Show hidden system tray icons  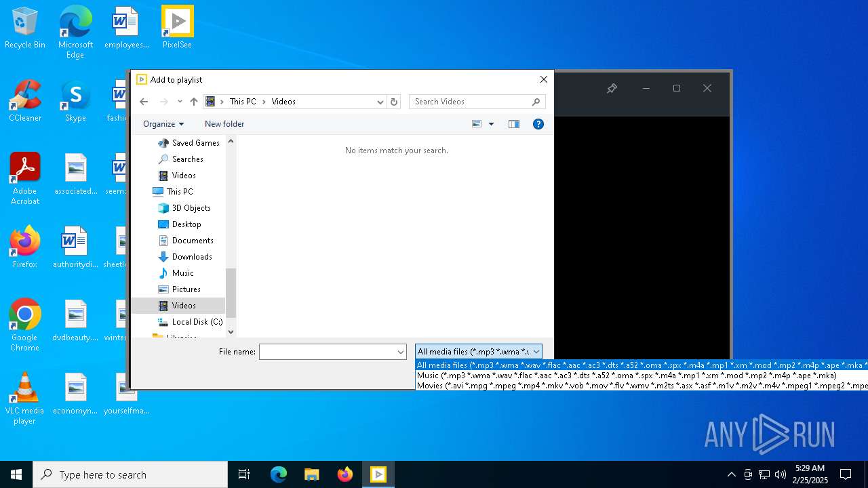click(x=731, y=474)
